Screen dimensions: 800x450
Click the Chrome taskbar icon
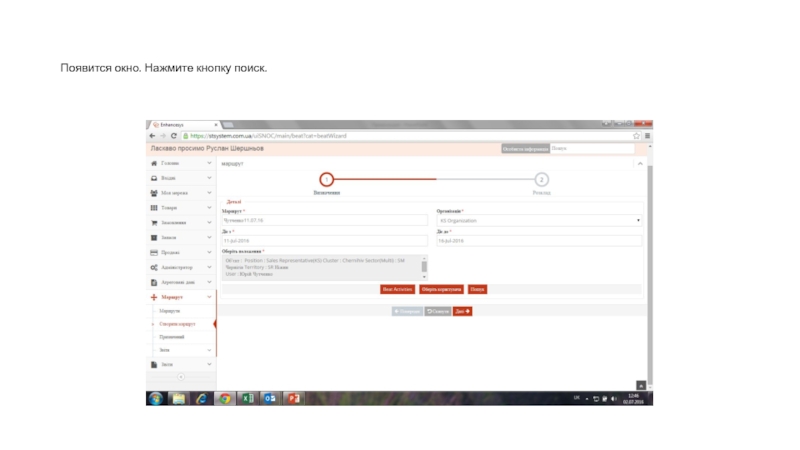coord(224,398)
